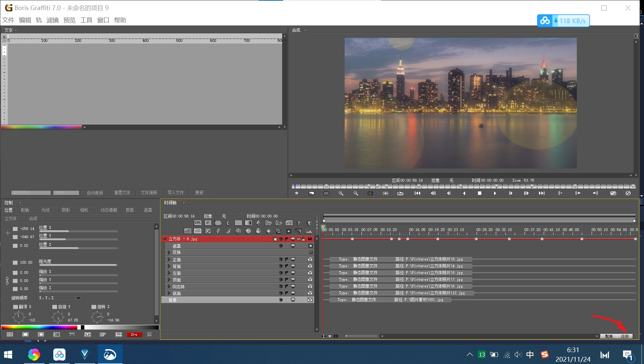Select the sphere shape icon

click(x=248, y=231)
